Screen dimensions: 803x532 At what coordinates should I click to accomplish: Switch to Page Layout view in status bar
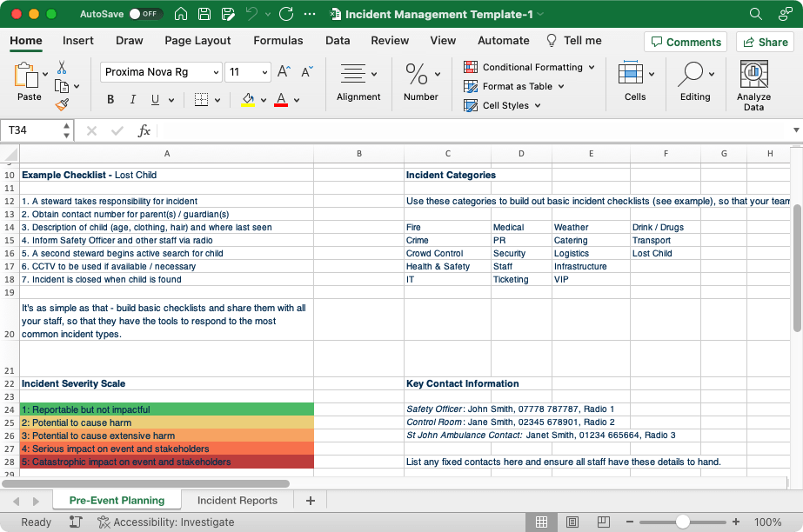pos(571,522)
